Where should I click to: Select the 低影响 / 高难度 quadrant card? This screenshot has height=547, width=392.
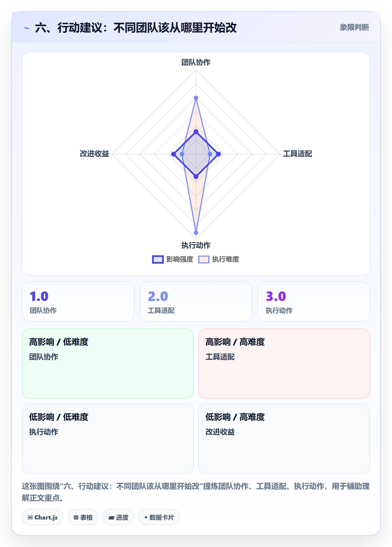284,439
